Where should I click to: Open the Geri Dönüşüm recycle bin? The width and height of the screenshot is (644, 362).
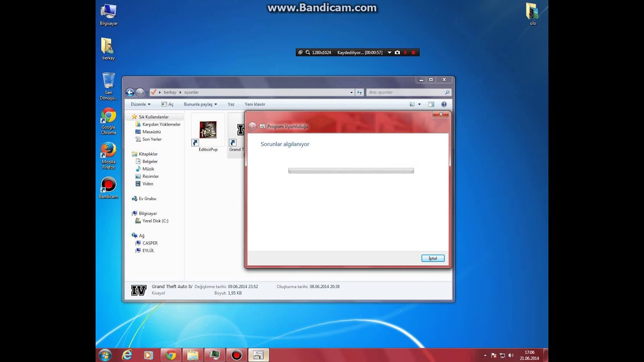click(x=108, y=86)
